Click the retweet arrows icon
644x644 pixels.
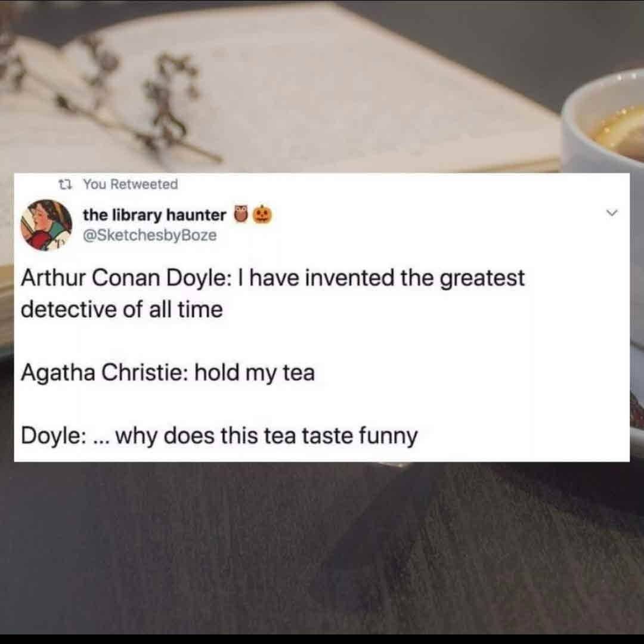tap(66, 184)
